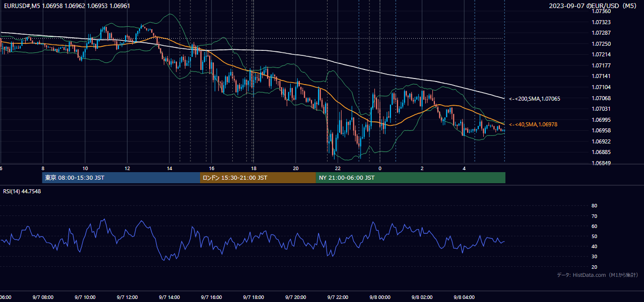This screenshot has height=302, width=644.
Task: Click RSI axis level 20
Action: click(594, 267)
